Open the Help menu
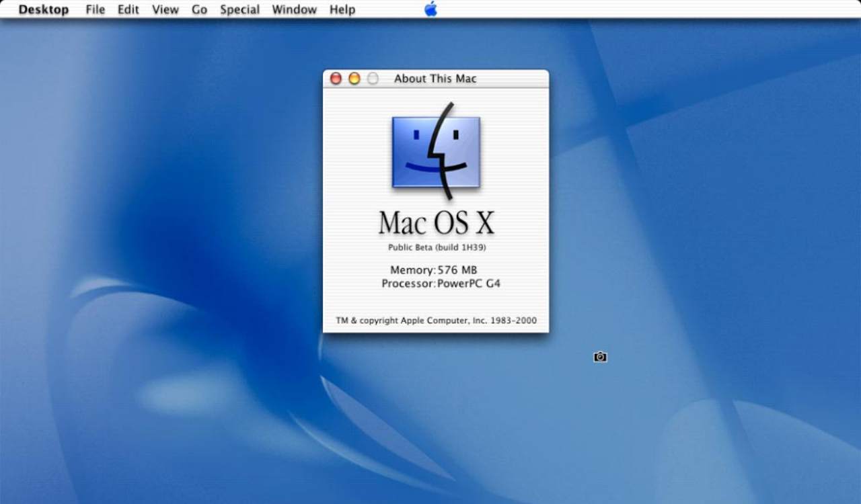 (342, 9)
